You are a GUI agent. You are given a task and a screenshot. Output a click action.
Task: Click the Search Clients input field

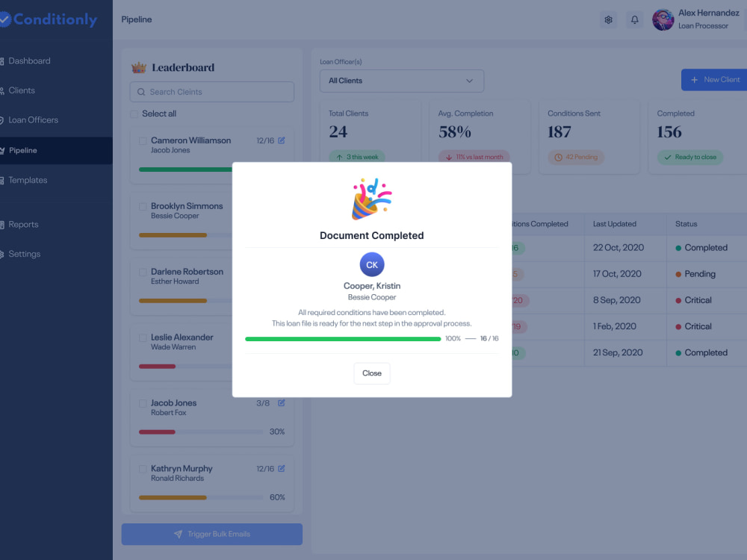pos(212,92)
